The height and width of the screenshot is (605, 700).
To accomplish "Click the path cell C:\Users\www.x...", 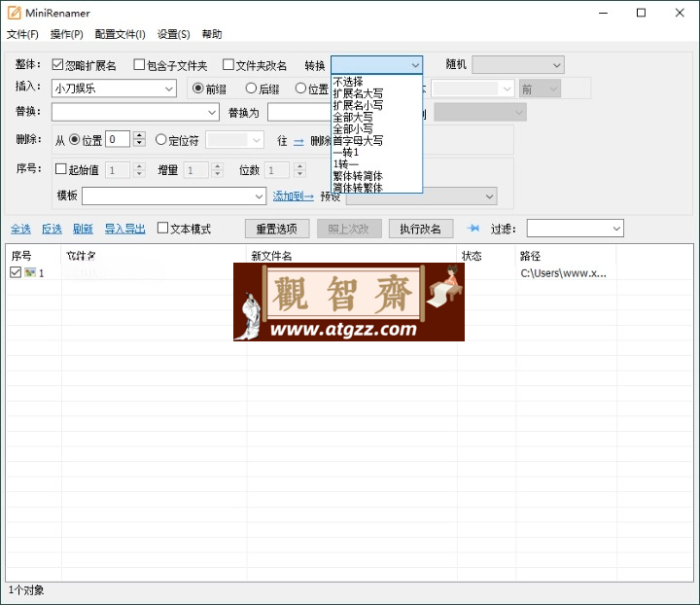I will click(563, 272).
